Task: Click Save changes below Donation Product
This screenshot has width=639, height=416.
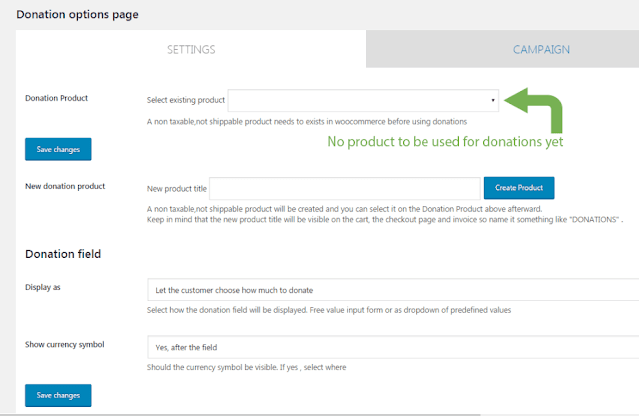Action: [x=58, y=149]
